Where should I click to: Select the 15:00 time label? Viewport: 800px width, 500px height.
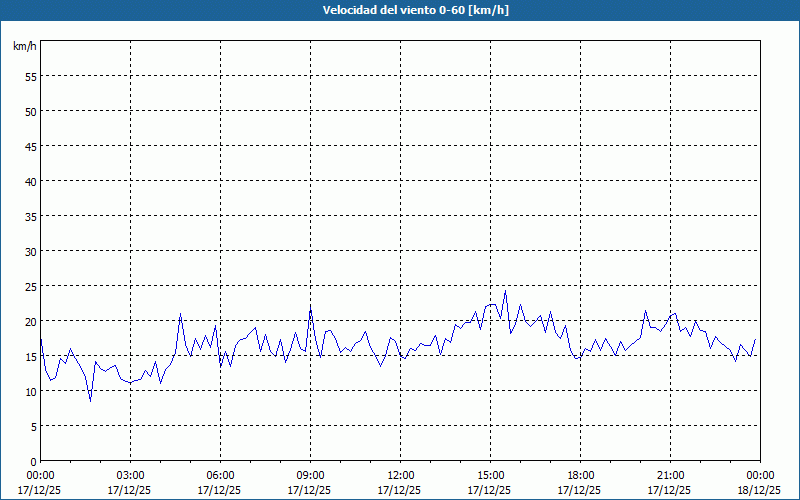point(490,475)
